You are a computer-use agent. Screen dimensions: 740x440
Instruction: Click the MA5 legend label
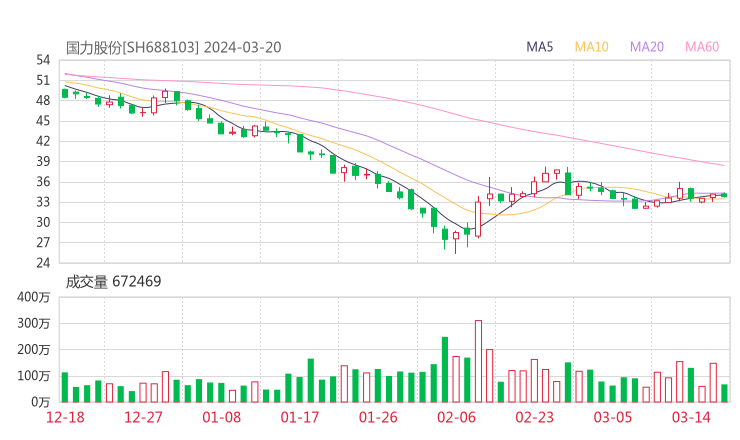click(x=539, y=47)
